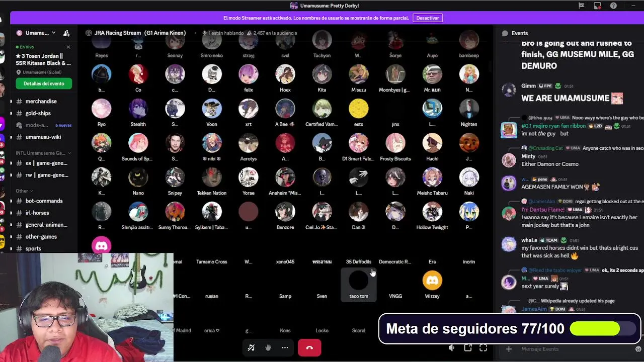
Task: Select the Voon participant avatar
Action: (212, 109)
